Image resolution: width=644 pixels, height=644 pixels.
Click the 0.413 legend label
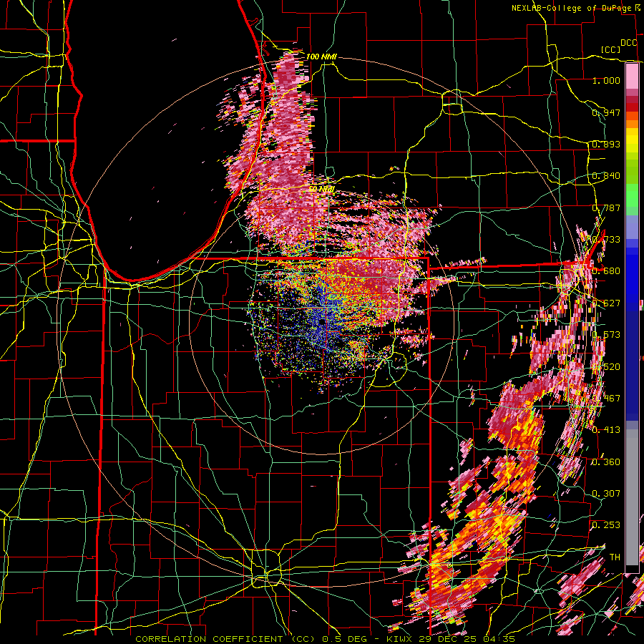click(606, 430)
